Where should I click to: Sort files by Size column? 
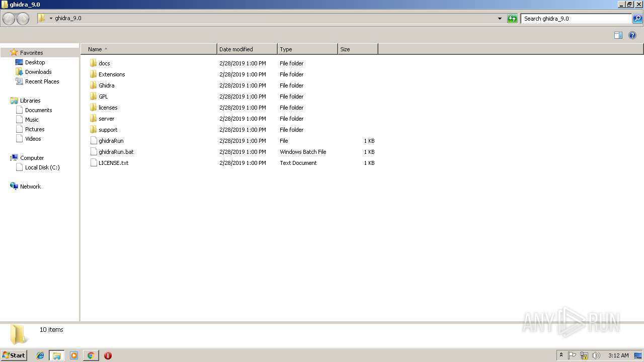[x=358, y=49]
